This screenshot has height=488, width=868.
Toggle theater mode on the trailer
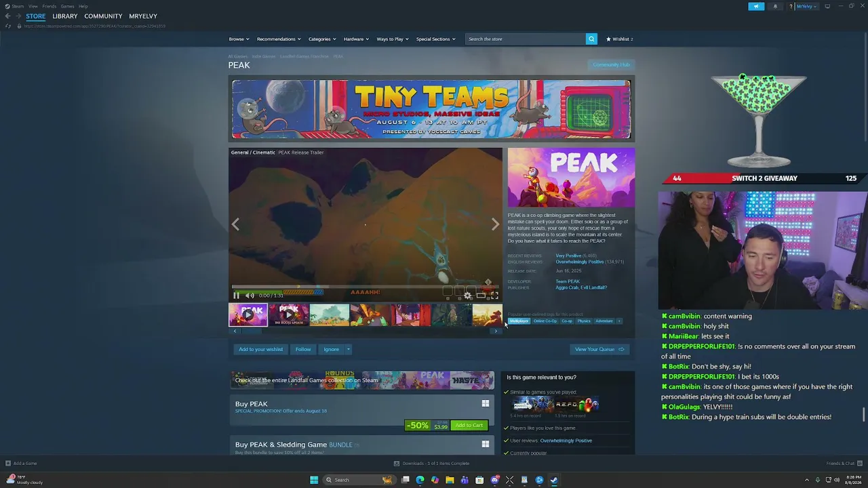pyautogui.click(x=481, y=296)
